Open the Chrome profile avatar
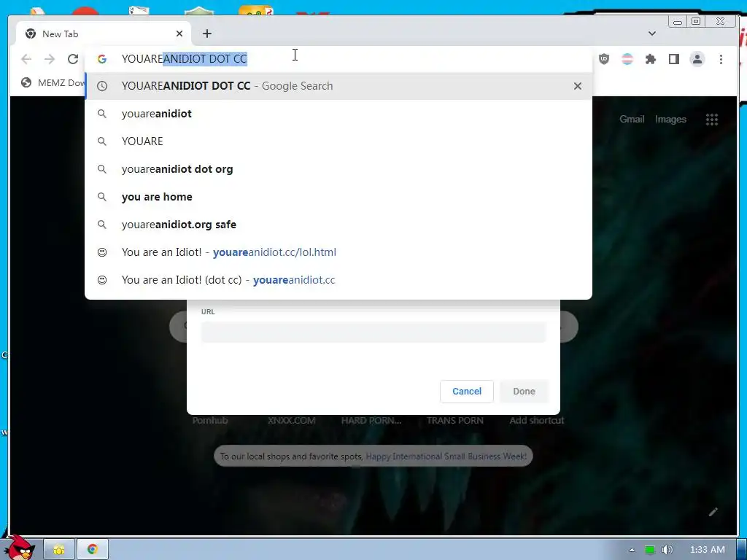Screen dimensions: 747x560 pos(697,59)
